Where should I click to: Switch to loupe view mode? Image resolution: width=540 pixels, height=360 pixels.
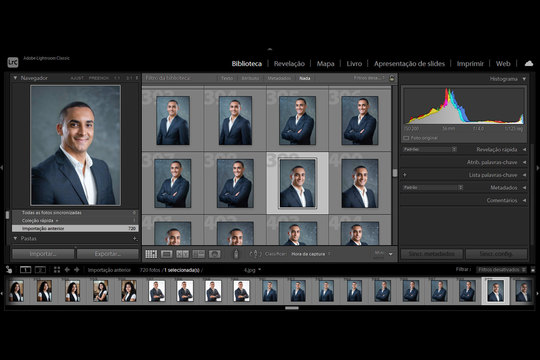(x=167, y=254)
